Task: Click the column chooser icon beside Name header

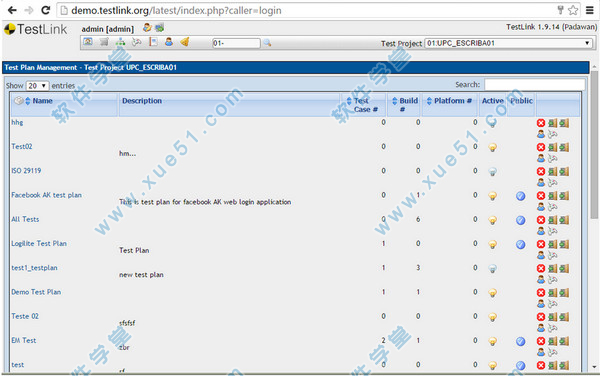Action: (x=18, y=101)
